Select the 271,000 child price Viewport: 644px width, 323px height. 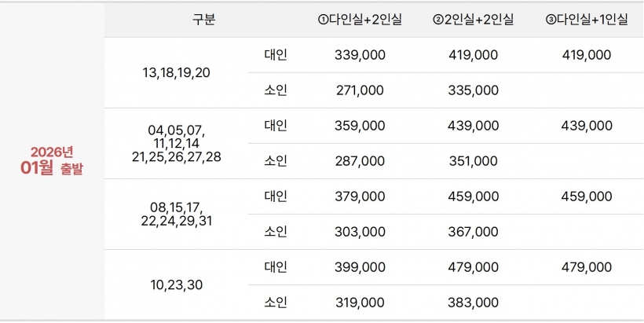[x=360, y=90]
